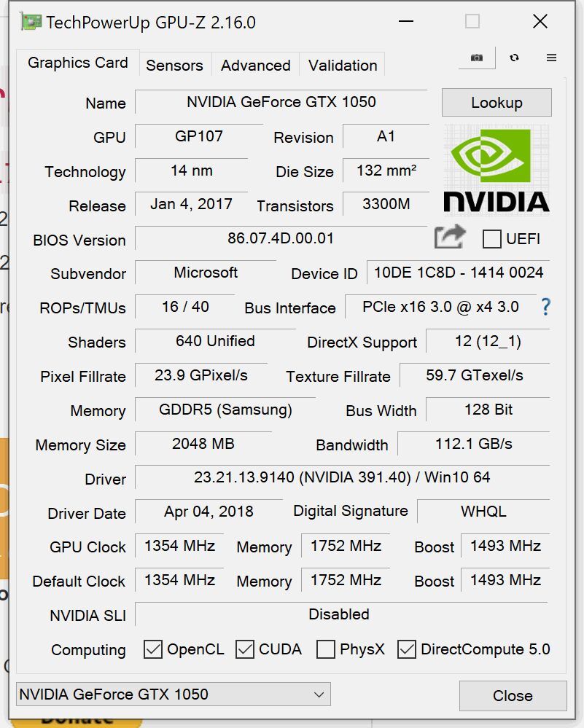This screenshot has width=584, height=728.
Task: Click the share BIOS export icon
Action: 450,238
